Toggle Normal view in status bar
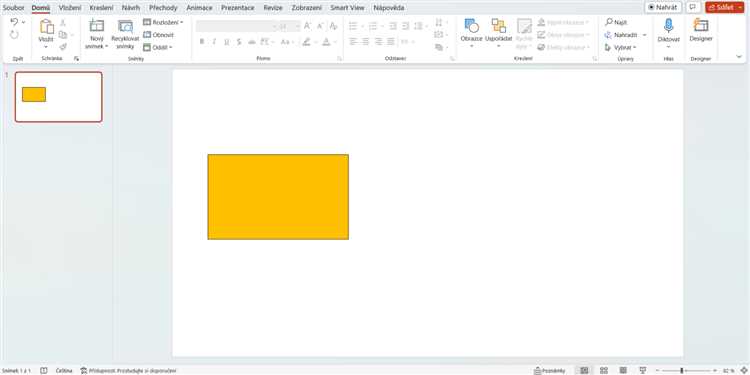Viewport: 750px width, 375px height. [x=584, y=371]
